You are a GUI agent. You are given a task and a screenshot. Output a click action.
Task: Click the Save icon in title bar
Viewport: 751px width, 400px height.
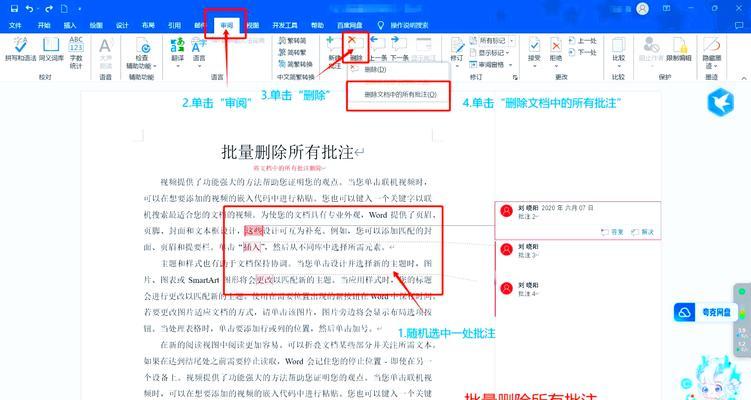[x=14, y=9]
